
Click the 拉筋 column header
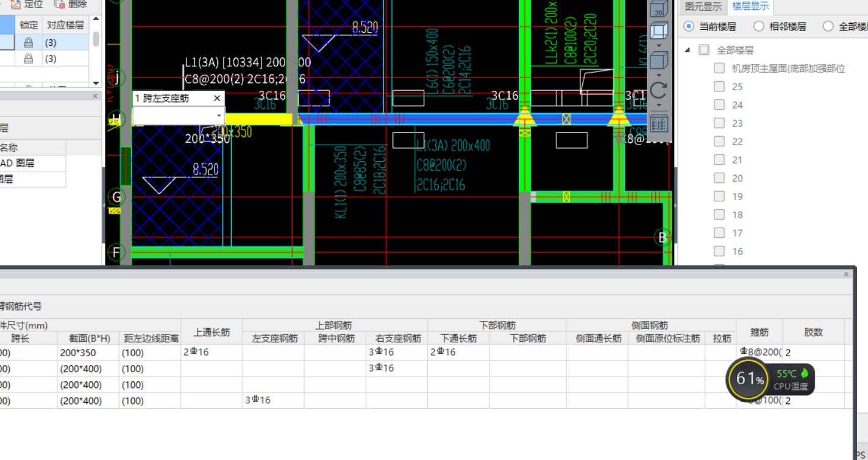(x=721, y=338)
